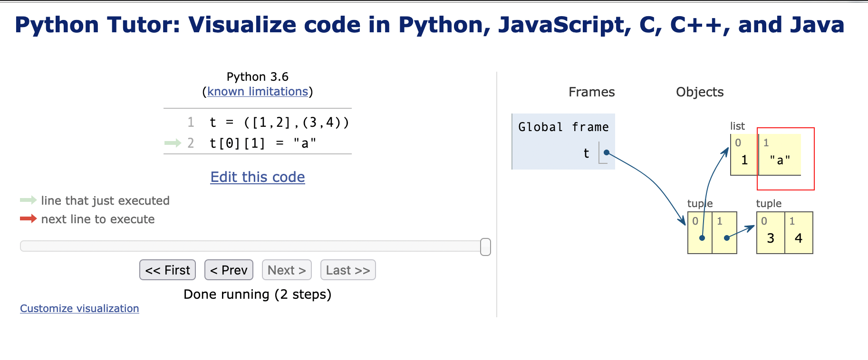Click the execution step slider handle

click(485, 247)
